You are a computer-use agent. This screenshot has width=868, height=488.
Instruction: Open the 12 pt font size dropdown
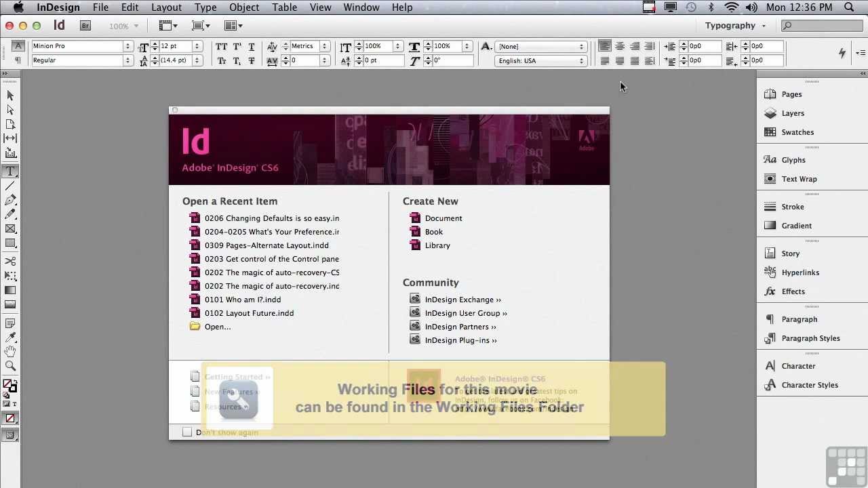point(197,46)
